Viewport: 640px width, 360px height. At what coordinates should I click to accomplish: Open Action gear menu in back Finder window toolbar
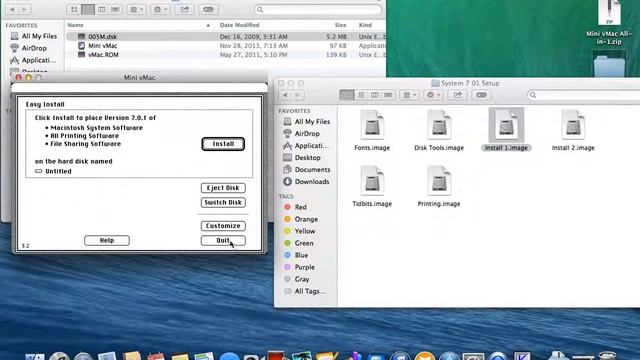[x=160, y=9]
